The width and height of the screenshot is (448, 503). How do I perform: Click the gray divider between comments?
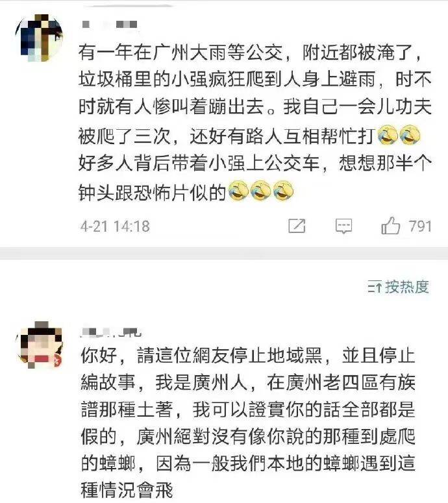[x=224, y=253]
